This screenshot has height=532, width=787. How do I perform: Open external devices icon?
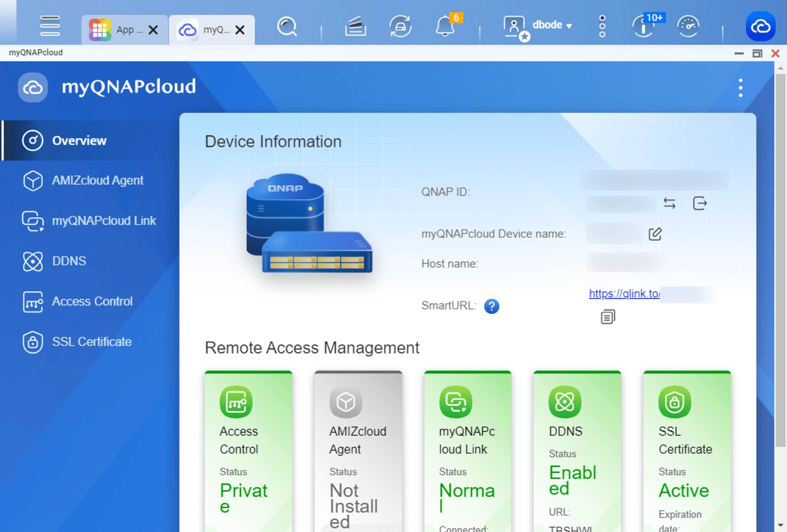click(400, 27)
